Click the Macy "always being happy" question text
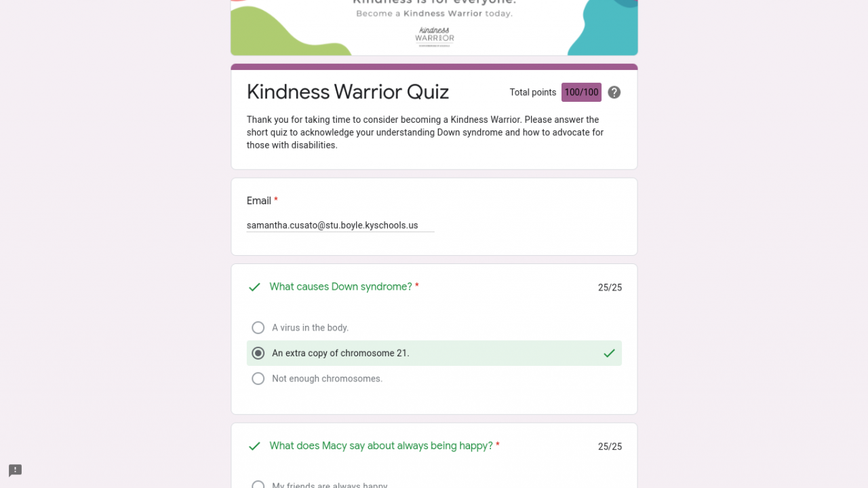 pyautogui.click(x=380, y=446)
